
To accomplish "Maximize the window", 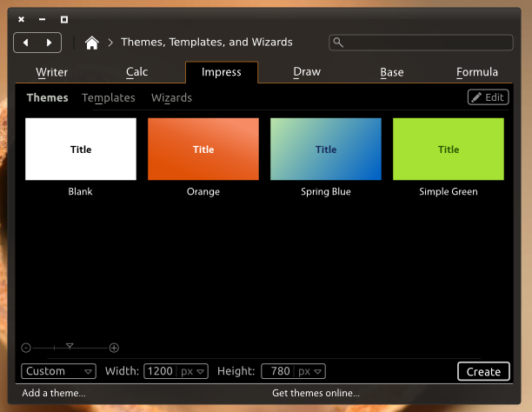I will tap(64, 19).
